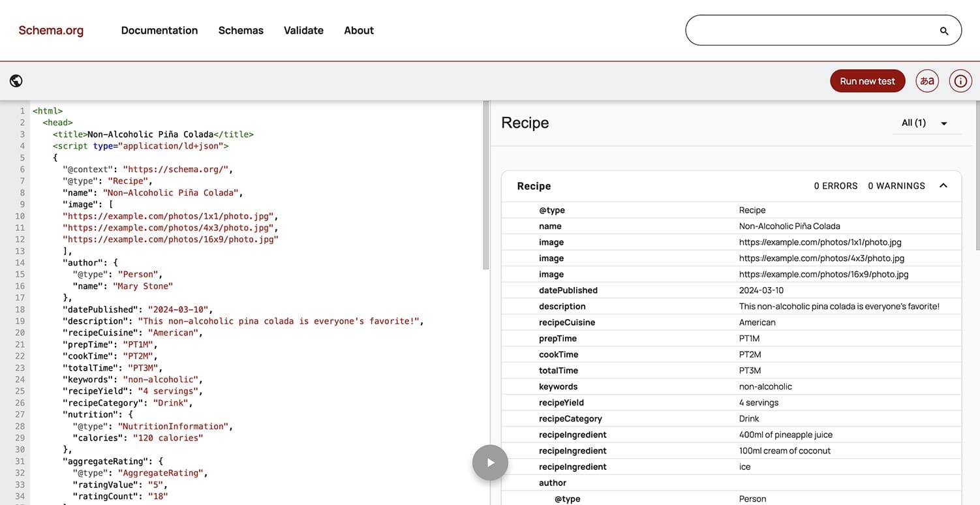Click the globe icon in the toolbar
Screen dimensions: 980x505
tap(16, 80)
